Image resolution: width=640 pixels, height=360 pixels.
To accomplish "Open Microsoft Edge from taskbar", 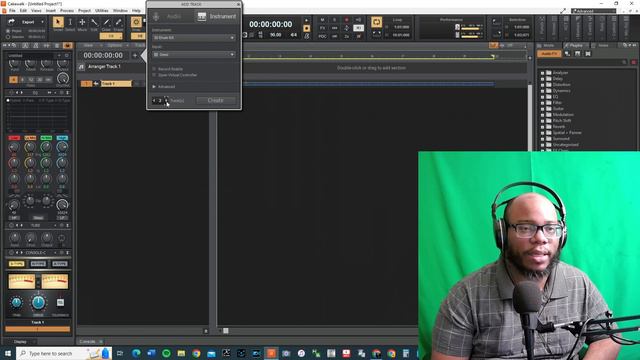I will click(x=136, y=353).
